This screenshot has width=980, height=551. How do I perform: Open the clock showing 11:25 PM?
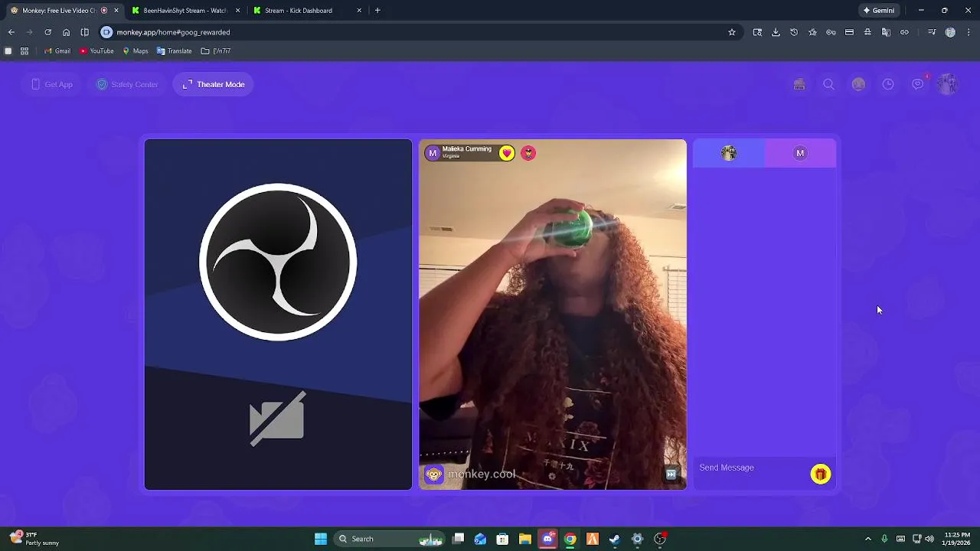point(957,539)
